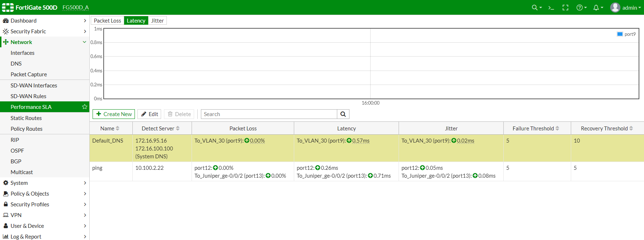Viewport: 644px width, 240px height.
Task: Click the User & Device person icon
Action: point(6,226)
